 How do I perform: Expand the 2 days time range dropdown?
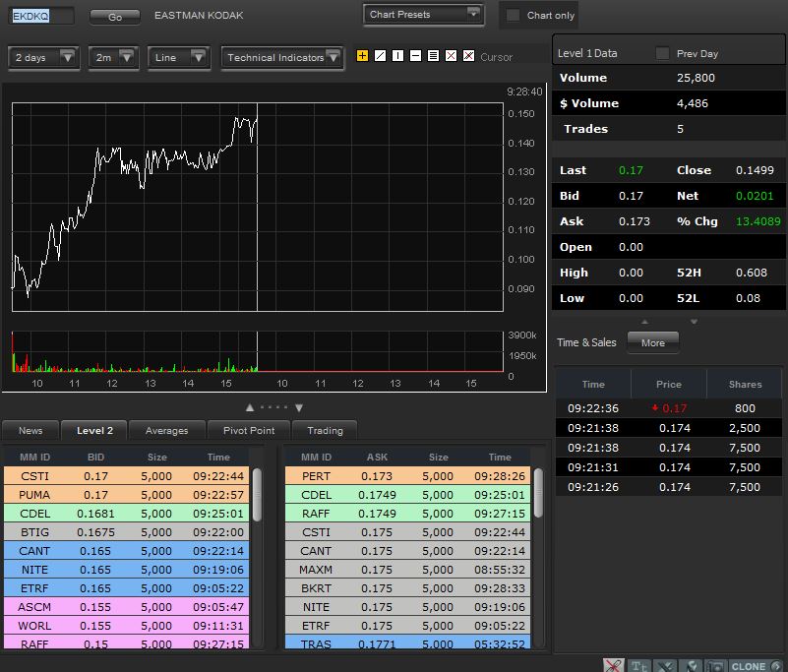tap(43, 58)
